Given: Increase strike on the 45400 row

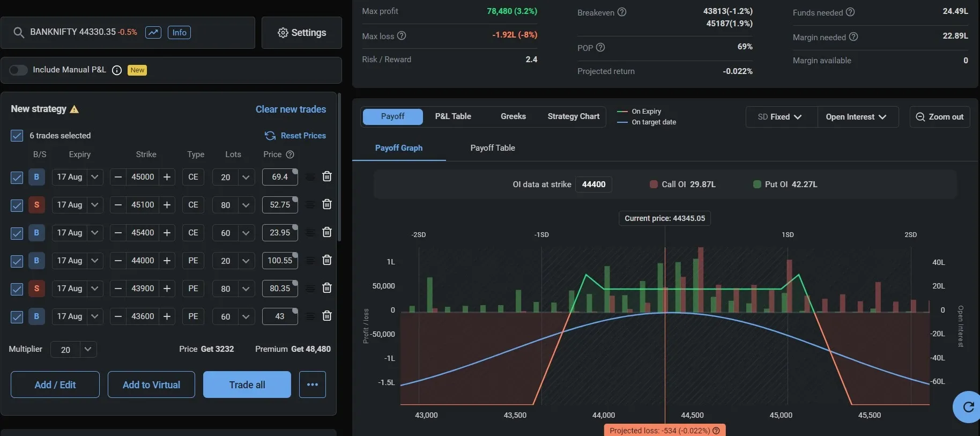Looking at the screenshot, I should click(x=167, y=233).
